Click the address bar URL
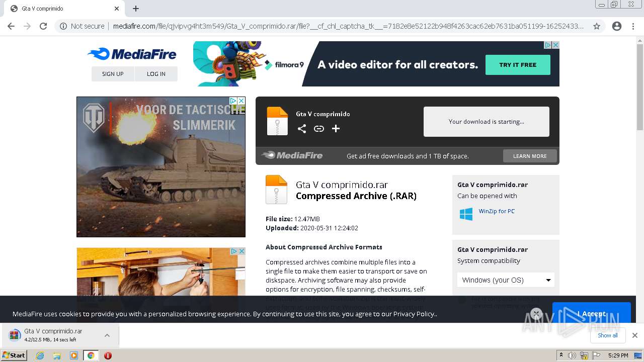Image resolution: width=644 pixels, height=362 pixels. [x=348, y=26]
